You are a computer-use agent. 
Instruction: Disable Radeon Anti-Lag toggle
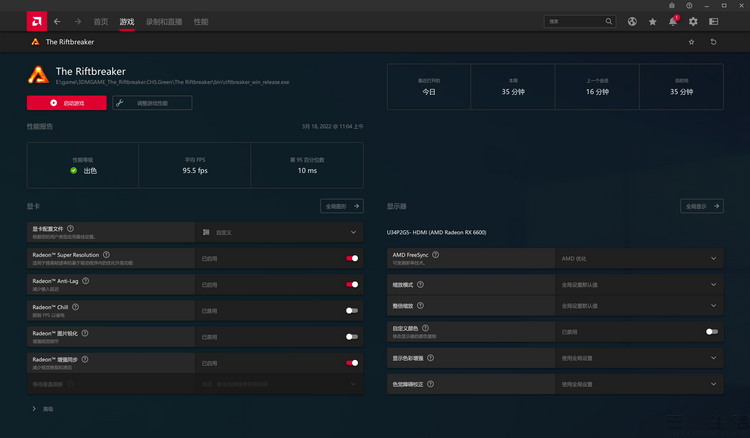click(352, 285)
